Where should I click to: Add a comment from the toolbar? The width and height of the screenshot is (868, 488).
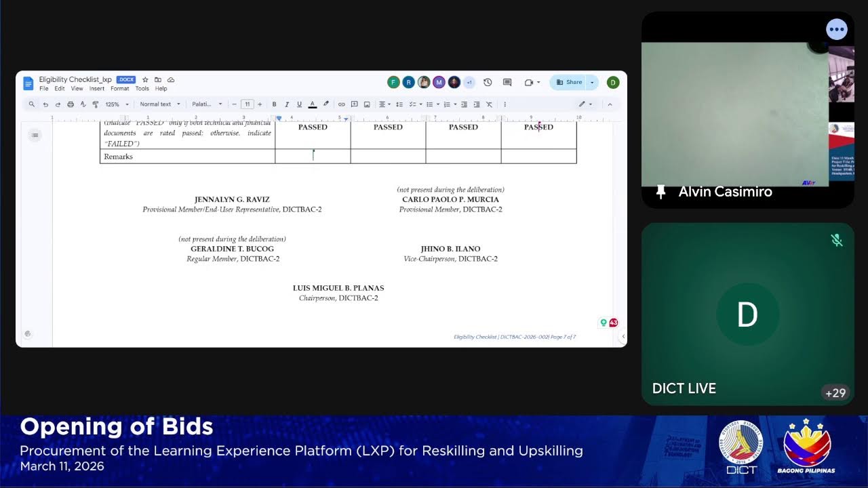[354, 104]
